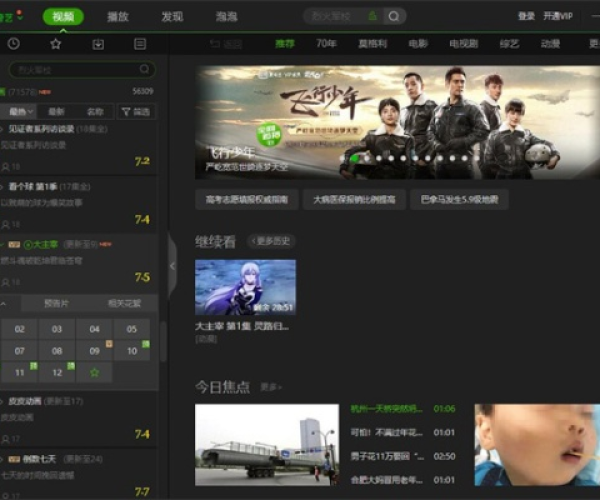Open the 预告片 tab under 大主宰
Screen dimensions: 600x500
coord(56,304)
